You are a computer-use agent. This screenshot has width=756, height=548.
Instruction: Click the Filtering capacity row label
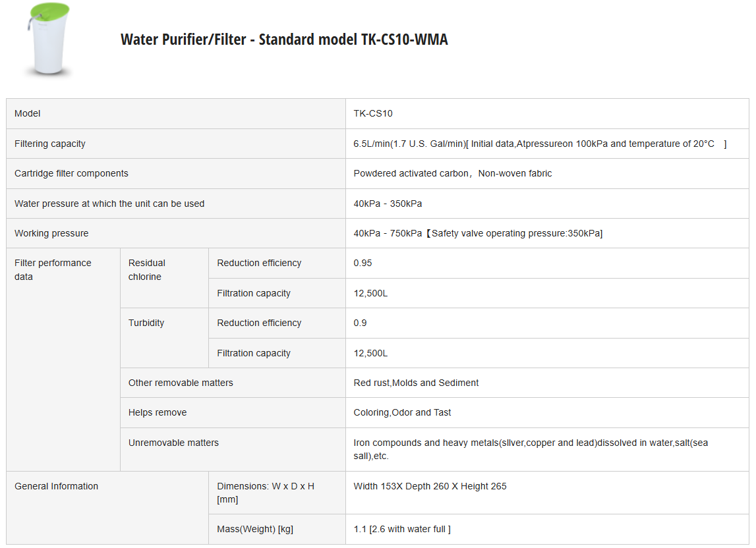[50, 144]
